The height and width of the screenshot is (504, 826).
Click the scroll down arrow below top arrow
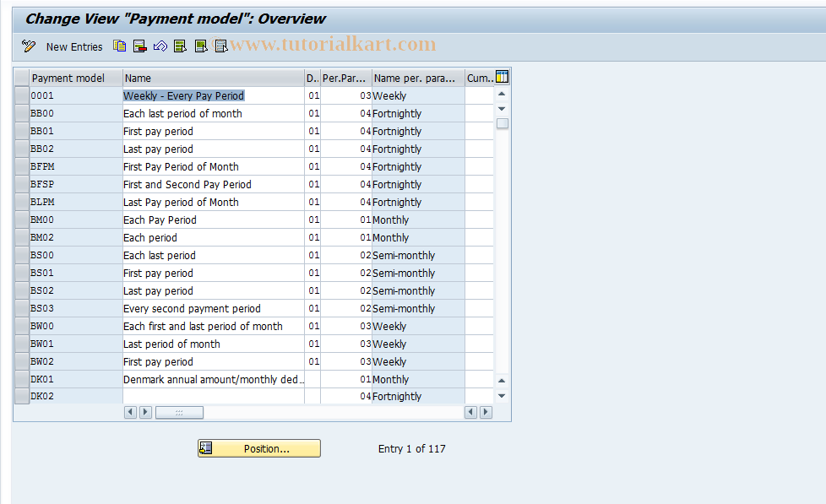[502, 109]
